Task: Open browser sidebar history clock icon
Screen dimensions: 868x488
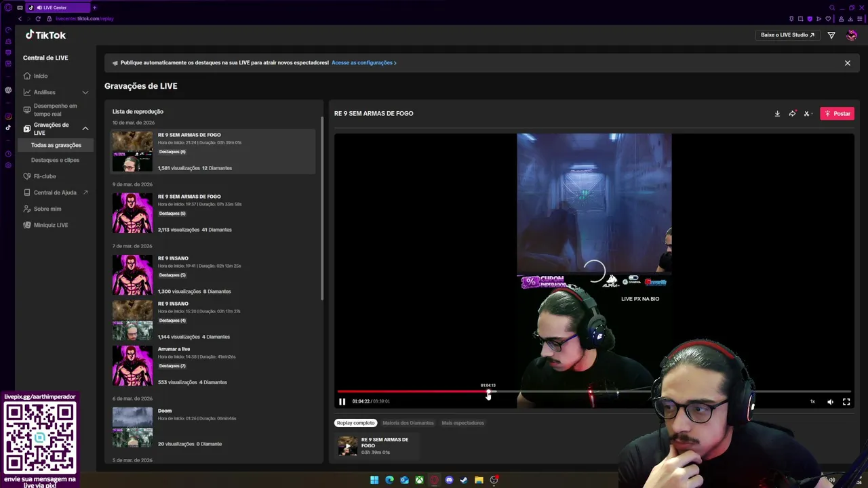Action: 8,154
